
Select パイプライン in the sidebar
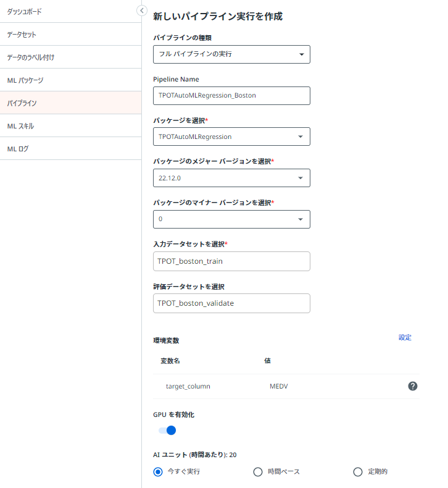[70, 103]
